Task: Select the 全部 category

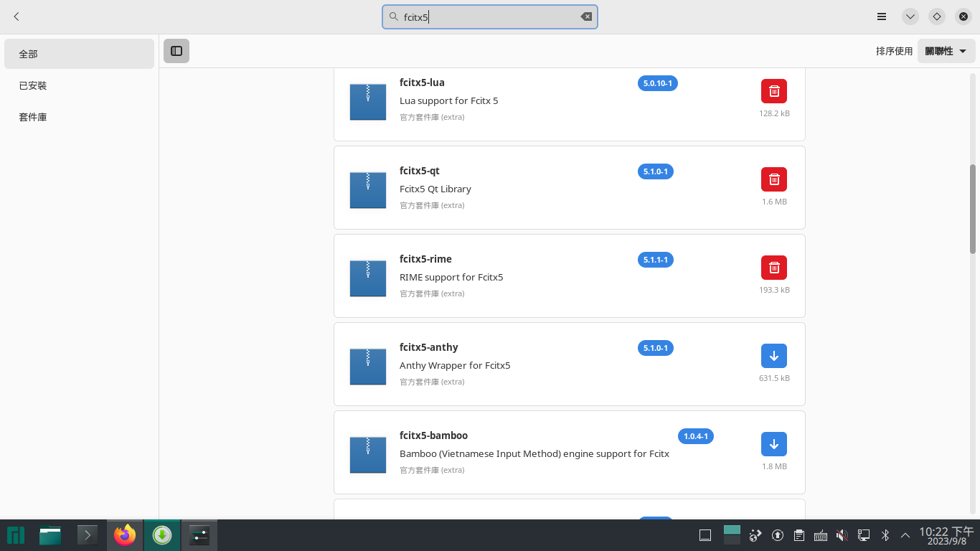Action: [79, 54]
